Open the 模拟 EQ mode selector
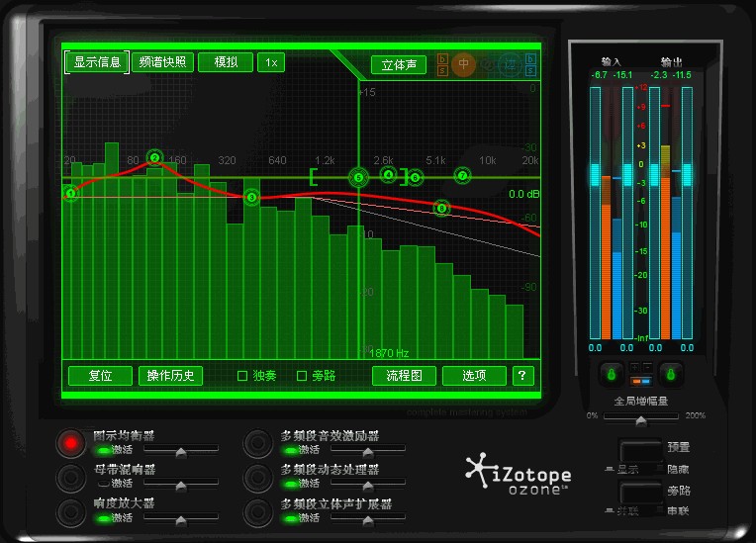This screenshot has width=756, height=543. 226,62
